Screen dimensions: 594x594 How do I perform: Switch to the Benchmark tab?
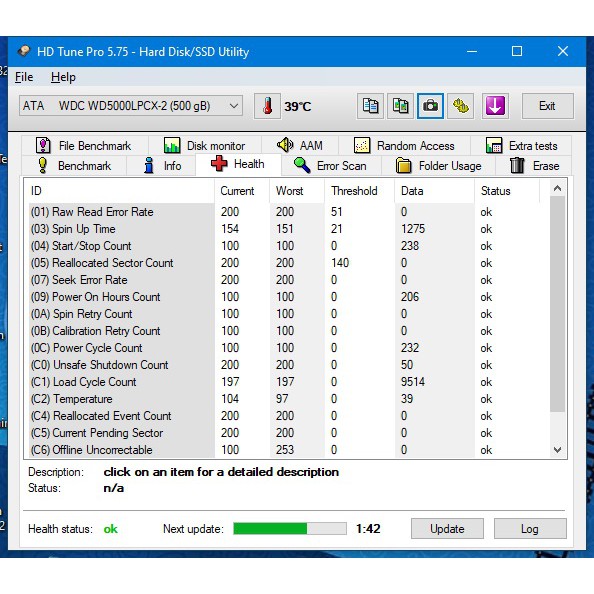pos(74,166)
